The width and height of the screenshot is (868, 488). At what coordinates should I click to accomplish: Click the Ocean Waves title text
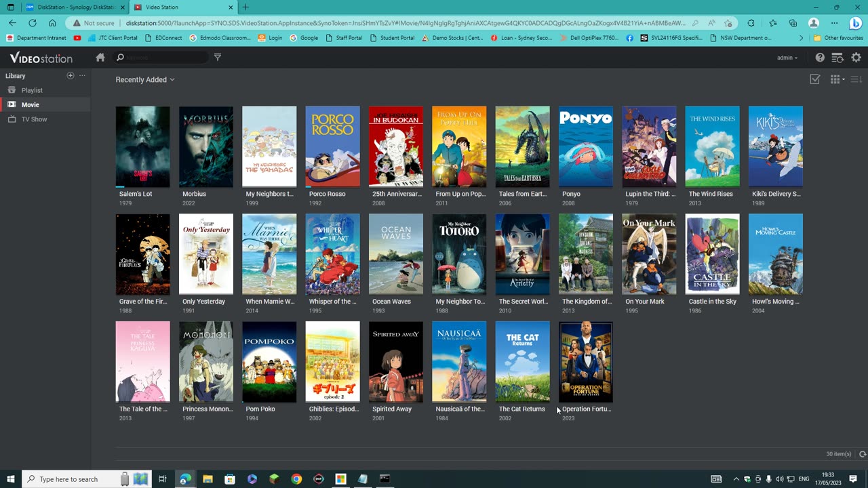point(391,302)
